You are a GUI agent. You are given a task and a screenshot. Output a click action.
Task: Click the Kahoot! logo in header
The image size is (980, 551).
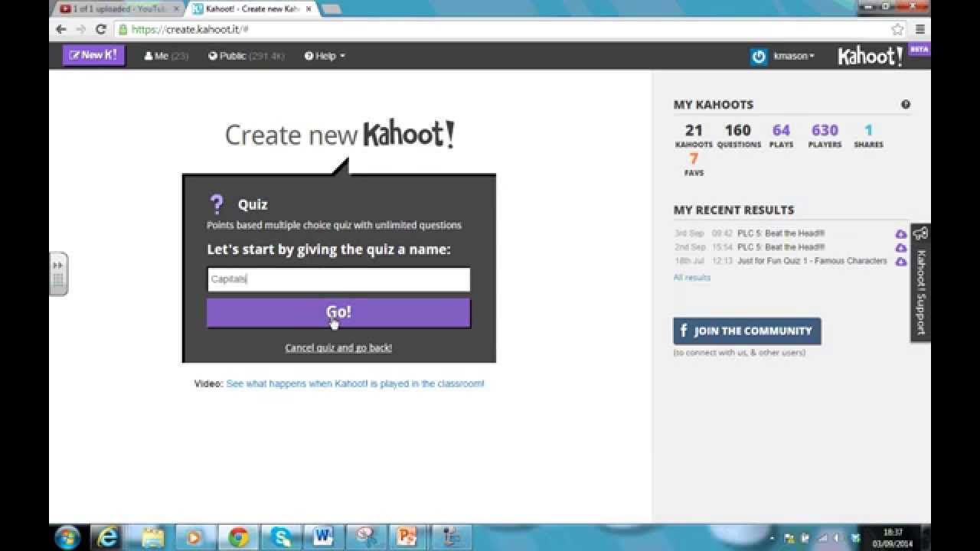point(871,56)
